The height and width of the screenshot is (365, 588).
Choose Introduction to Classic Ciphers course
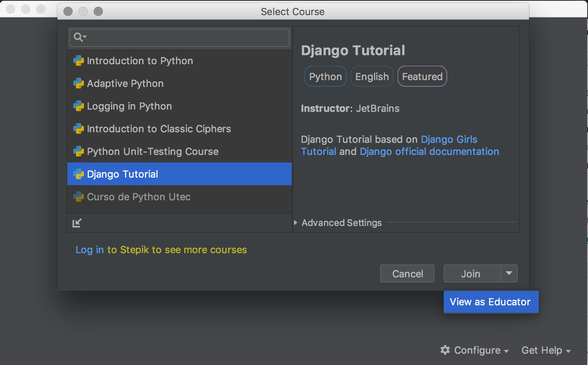click(179, 129)
